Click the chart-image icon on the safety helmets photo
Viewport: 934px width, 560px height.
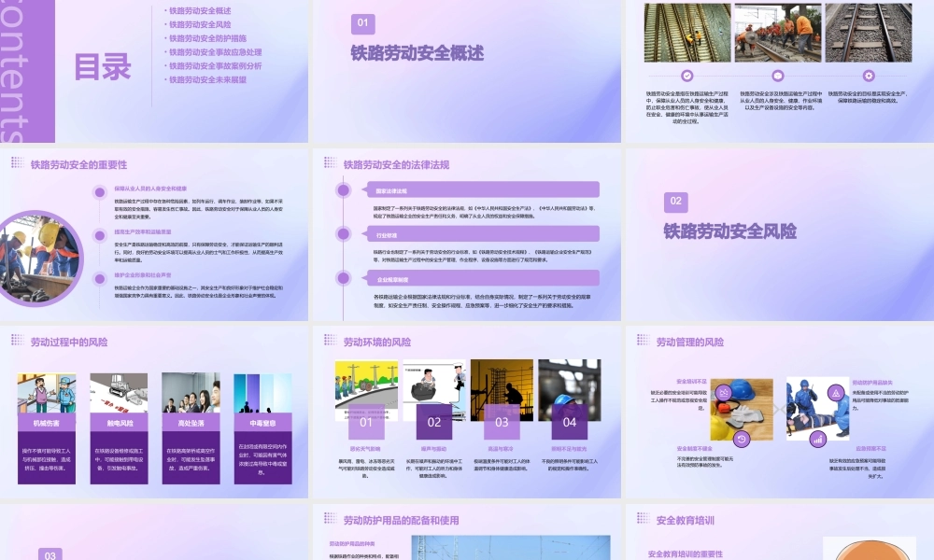pyautogui.click(x=724, y=393)
